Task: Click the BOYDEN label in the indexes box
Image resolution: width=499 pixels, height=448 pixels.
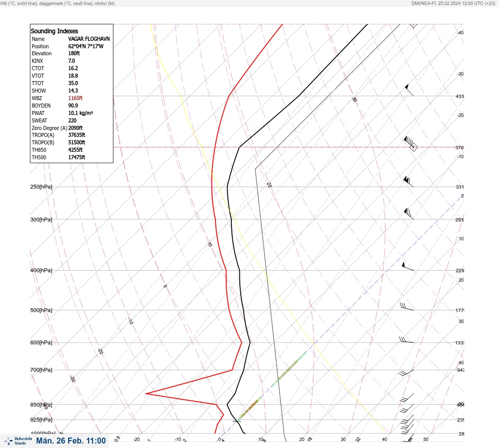Action: click(x=41, y=106)
